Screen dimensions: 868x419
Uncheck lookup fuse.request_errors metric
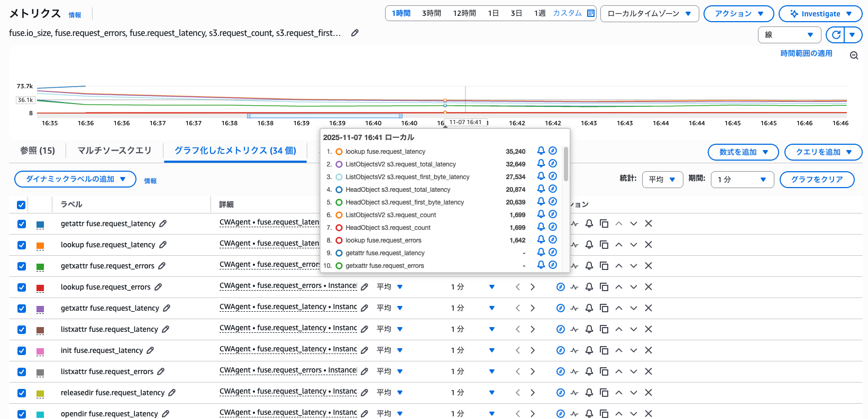point(22,287)
